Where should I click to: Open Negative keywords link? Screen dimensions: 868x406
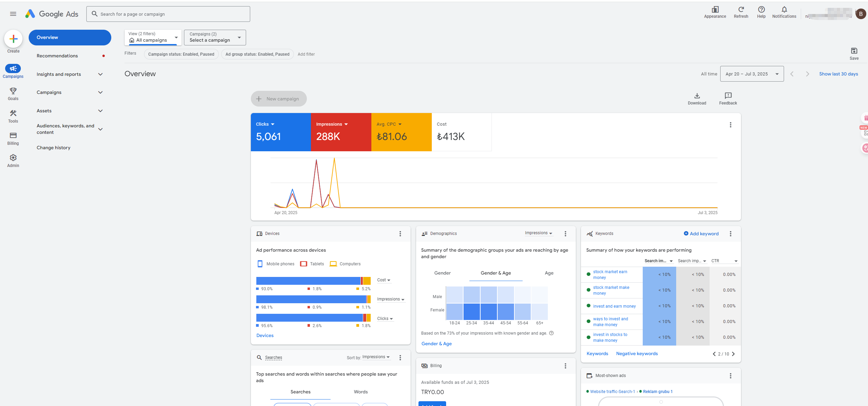point(637,354)
